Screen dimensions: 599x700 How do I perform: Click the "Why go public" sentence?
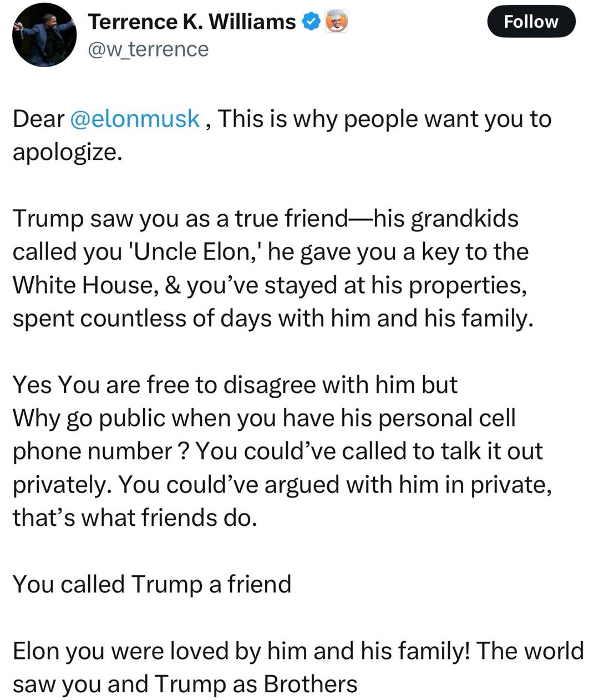(x=264, y=418)
